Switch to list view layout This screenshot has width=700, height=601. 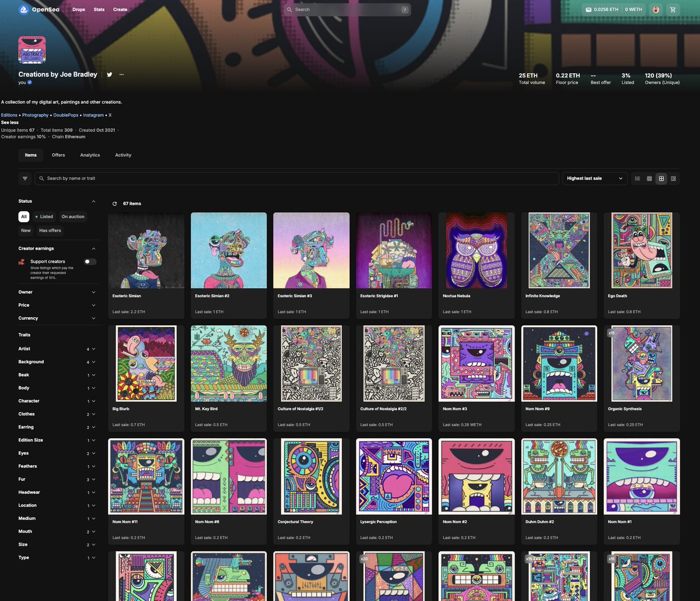(x=638, y=178)
